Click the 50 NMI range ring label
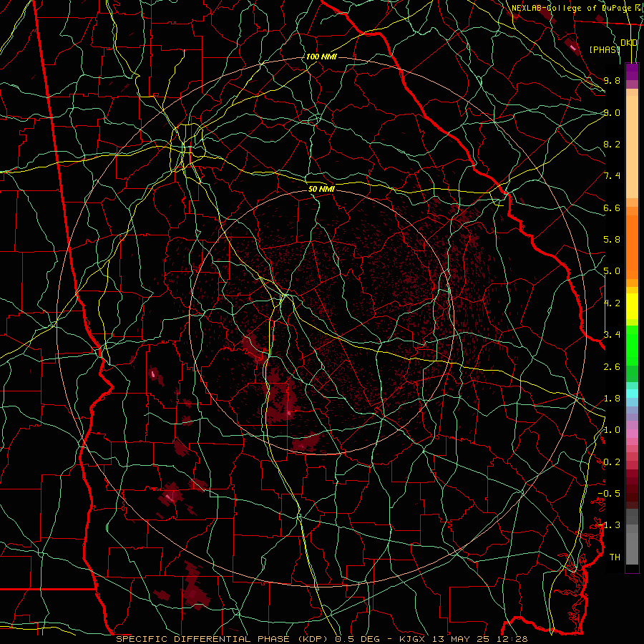Image resolution: width=644 pixels, height=644 pixels. click(321, 189)
